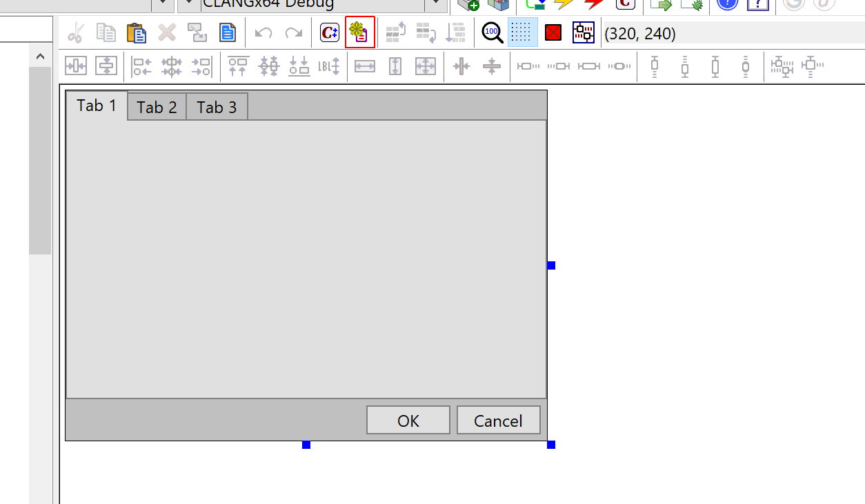Image resolution: width=865 pixels, height=504 pixels.
Task: Click the red square X icon
Action: pyautogui.click(x=553, y=32)
